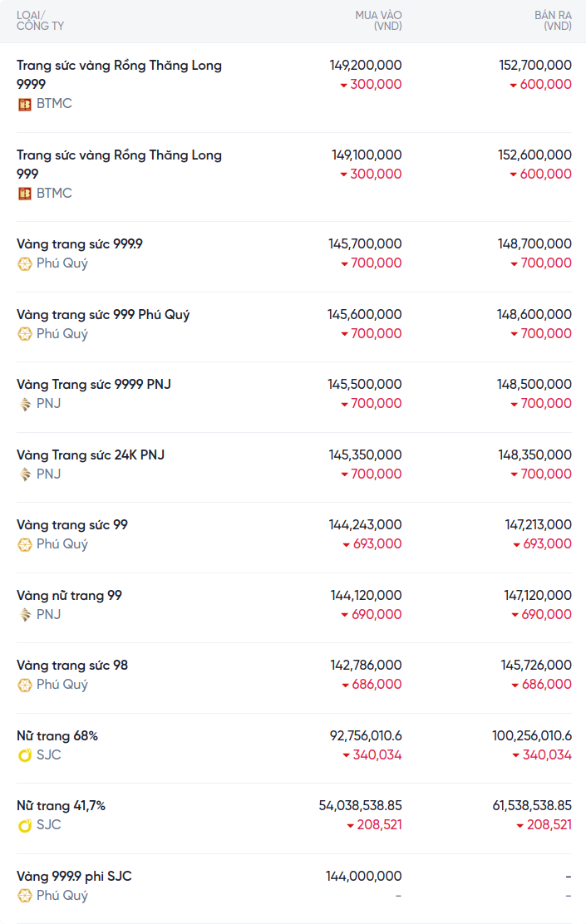
Task: Click the MUA VÀO (VND) column header
Action: click(x=378, y=21)
